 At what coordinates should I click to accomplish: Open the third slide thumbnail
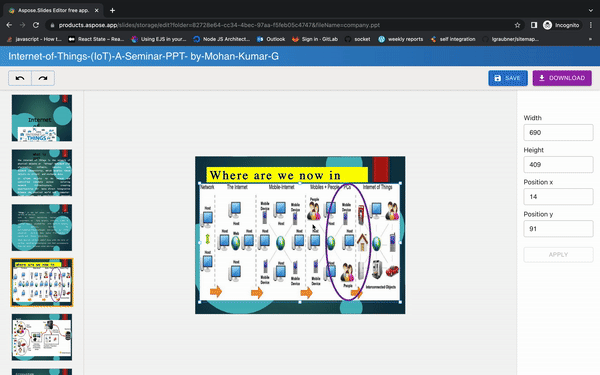42,228
